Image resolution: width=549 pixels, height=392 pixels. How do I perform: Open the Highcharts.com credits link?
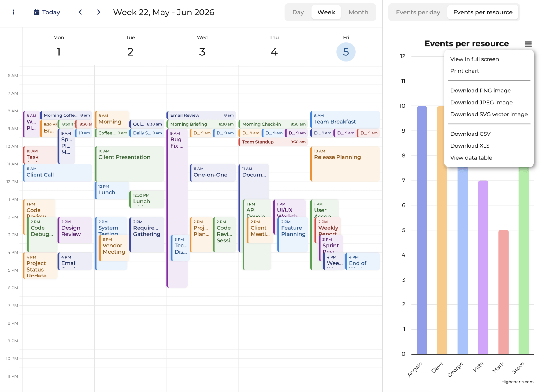[x=517, y=382]
